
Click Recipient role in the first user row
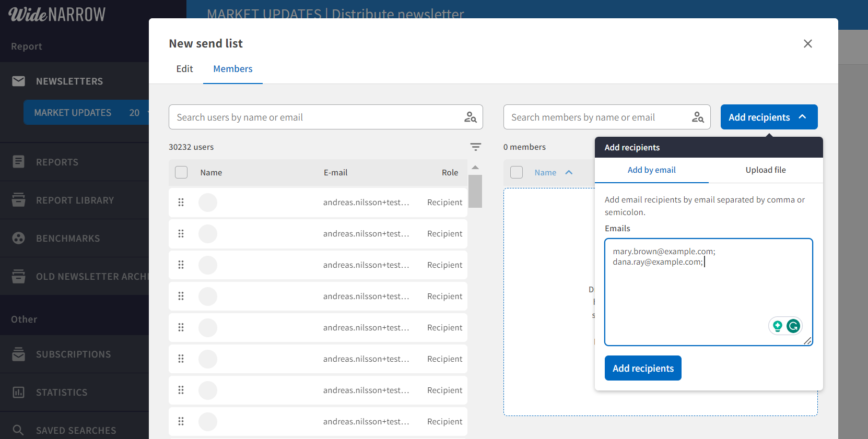tap(444, 202)
